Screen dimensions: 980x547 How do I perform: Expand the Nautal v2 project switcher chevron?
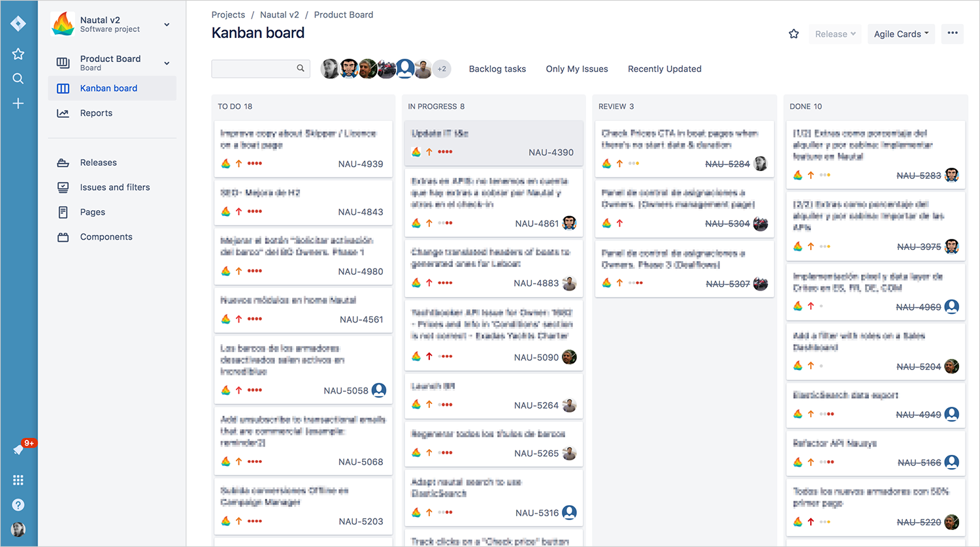click(167, 25)
